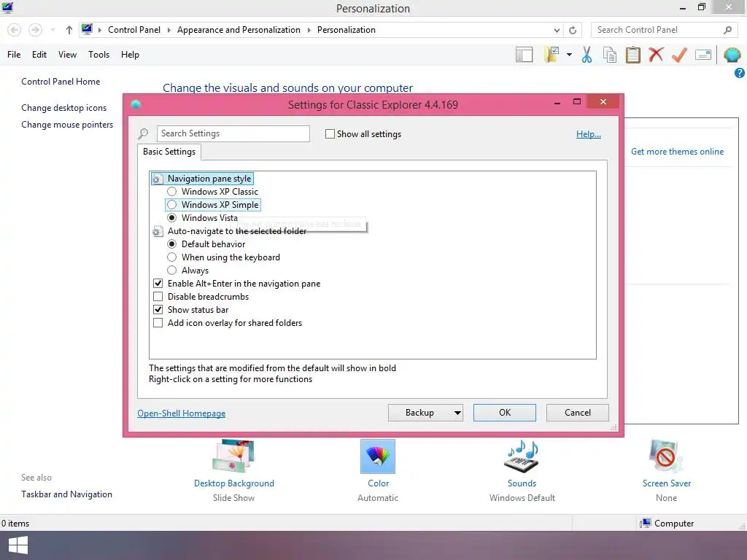This screenshot has height=560, width=747.
Task: Refresh the Personalization window
Action: (573, 30)
